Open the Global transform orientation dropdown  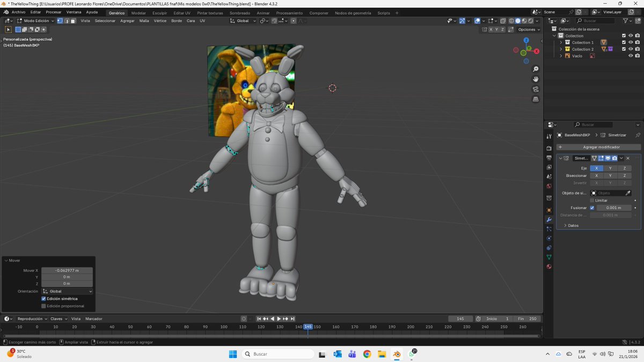pyautogui.click(x=243, y=21)
